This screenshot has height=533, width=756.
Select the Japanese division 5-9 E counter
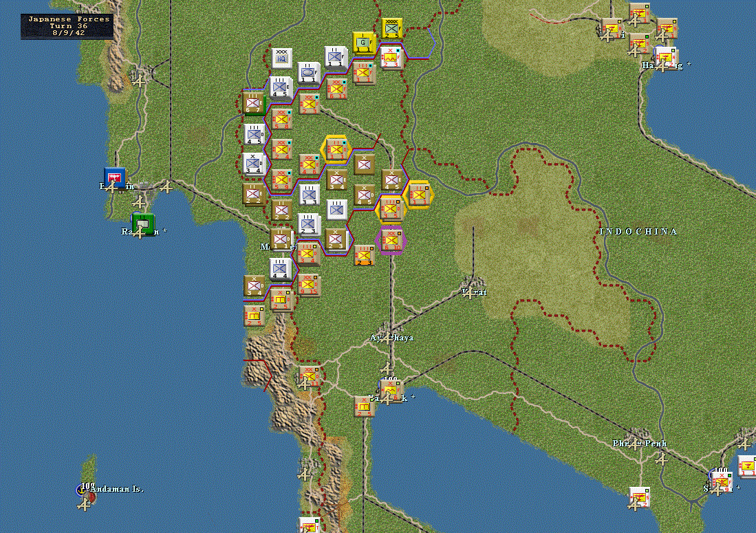pyautogui.click(x=281, y=180)
